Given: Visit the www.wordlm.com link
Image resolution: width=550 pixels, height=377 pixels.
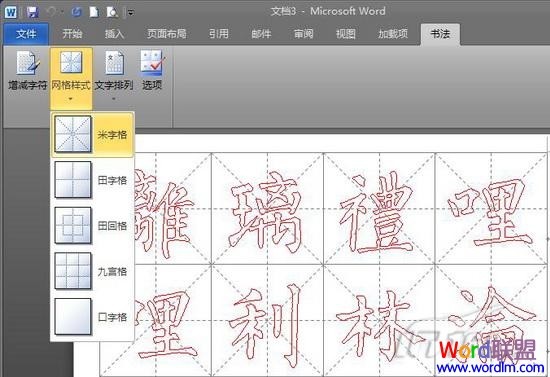Looking at the screenshot, I should (490, 367).
